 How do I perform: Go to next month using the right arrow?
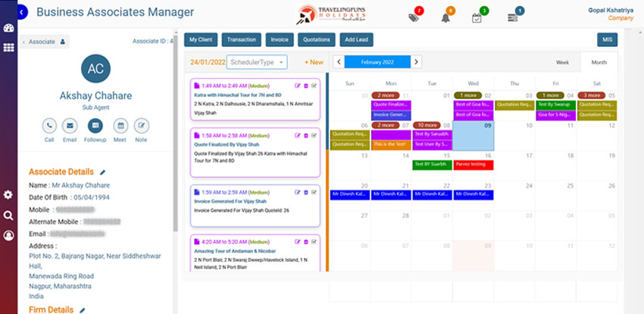417,62
